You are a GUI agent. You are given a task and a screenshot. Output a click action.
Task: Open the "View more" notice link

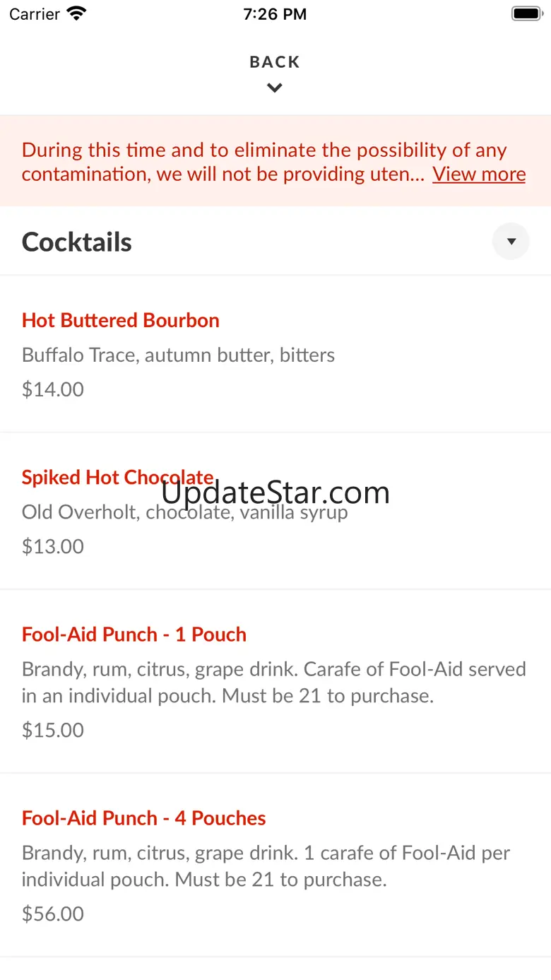click(x=479, y=174)
